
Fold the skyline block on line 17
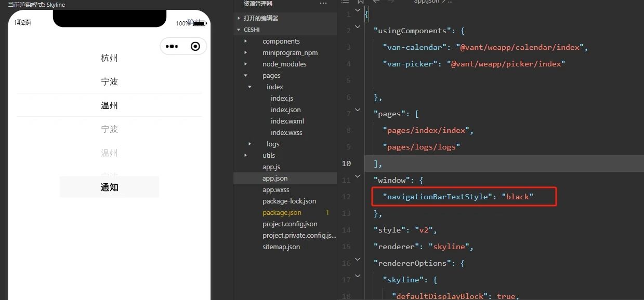(357, 276)
